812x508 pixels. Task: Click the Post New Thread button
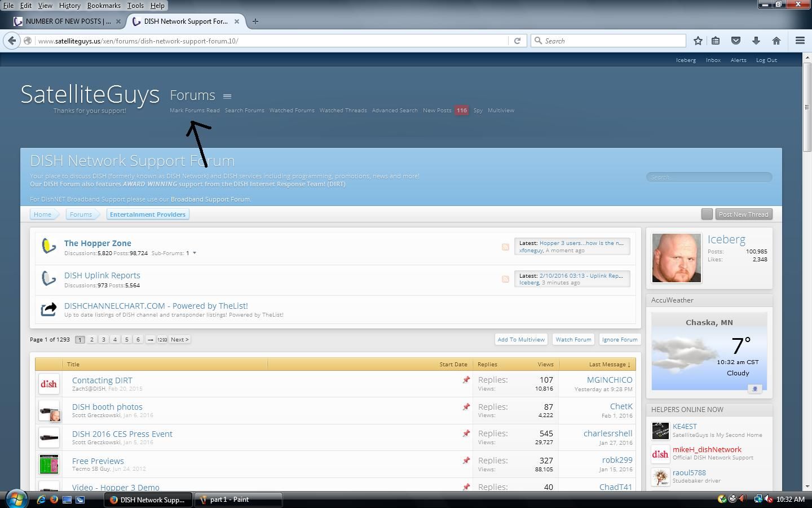click(x=743, y=214)
